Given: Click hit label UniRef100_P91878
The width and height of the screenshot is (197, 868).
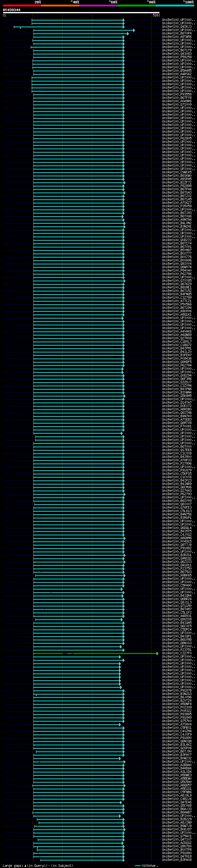Looking at the screenshot, I should (x=177, y=690).
